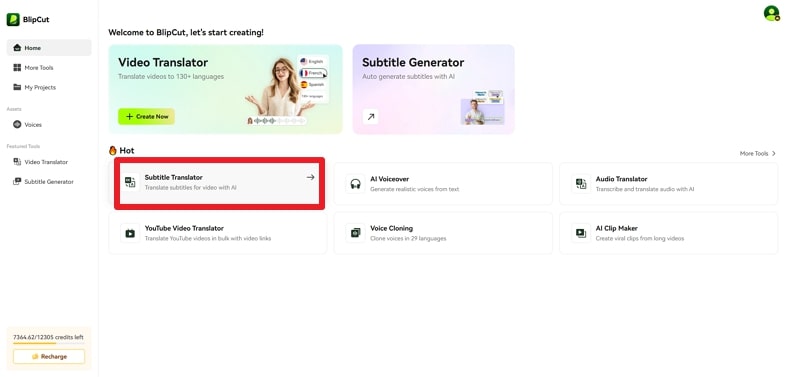Open the user profile avatar
The image size is (788, 377).
[771, 14]
